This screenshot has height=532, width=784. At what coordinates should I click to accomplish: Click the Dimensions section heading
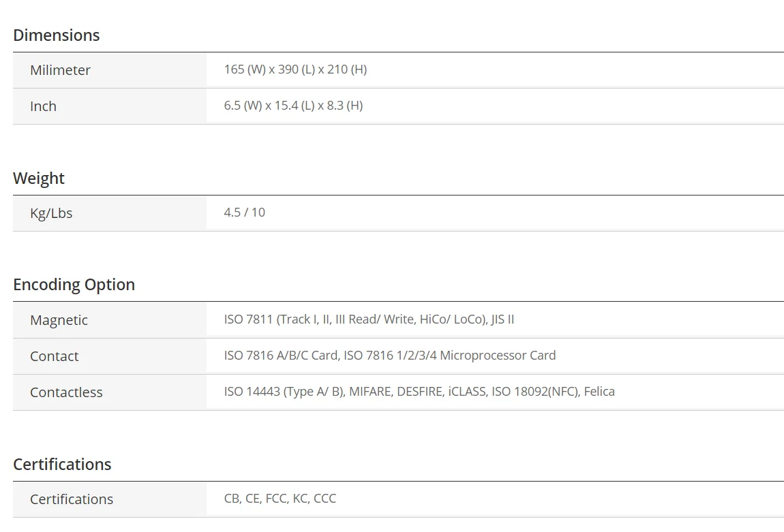pyautogui.click(x=57, y=35)
